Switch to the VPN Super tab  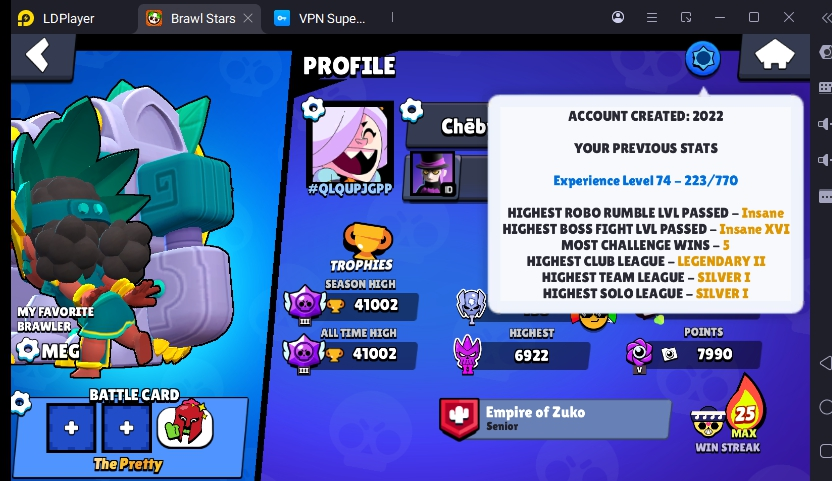click(319, 18)
